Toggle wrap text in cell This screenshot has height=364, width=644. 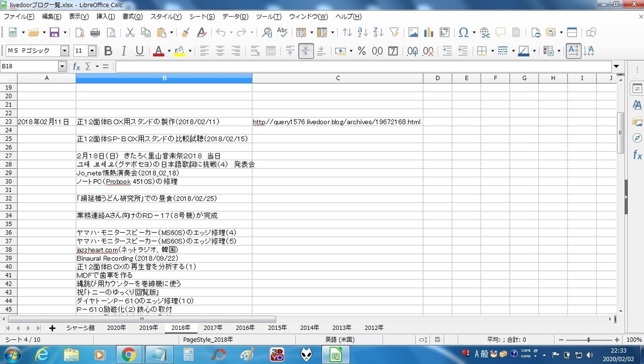click(x=255, y=51)
